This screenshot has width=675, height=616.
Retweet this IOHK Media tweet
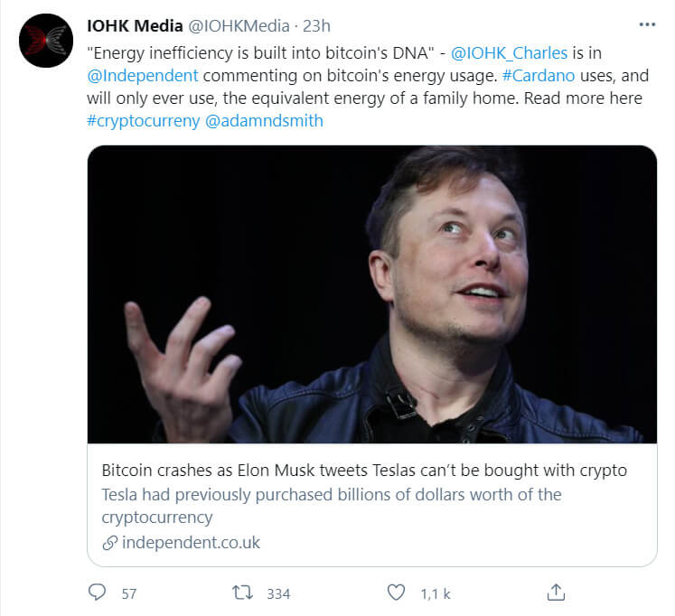pos(241,593)
